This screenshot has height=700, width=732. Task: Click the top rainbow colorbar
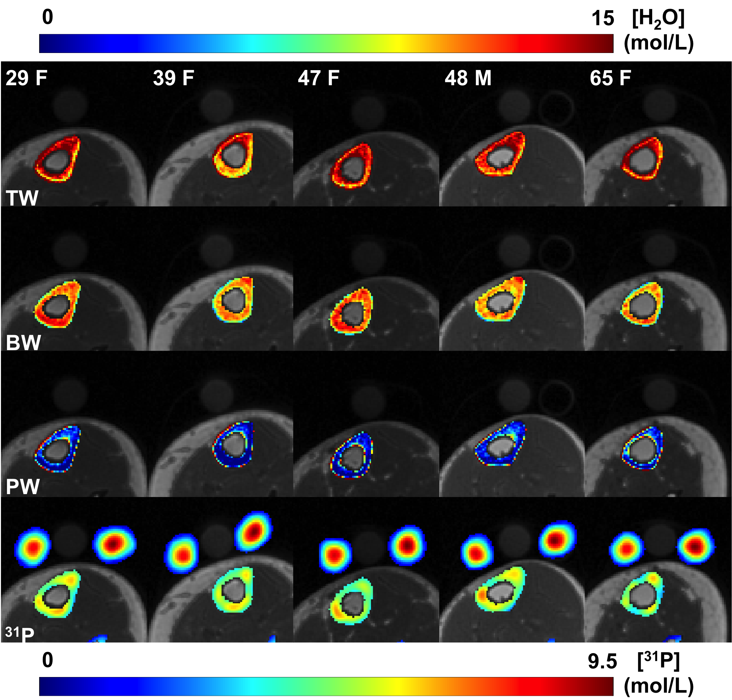pyautogui.click(x=326, y=43)
